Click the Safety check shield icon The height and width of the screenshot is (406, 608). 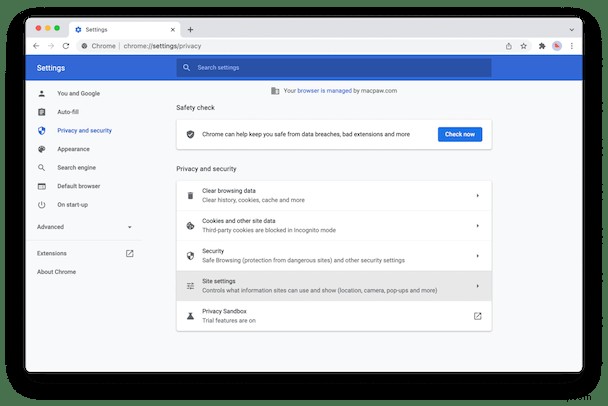tap(190, 134)
